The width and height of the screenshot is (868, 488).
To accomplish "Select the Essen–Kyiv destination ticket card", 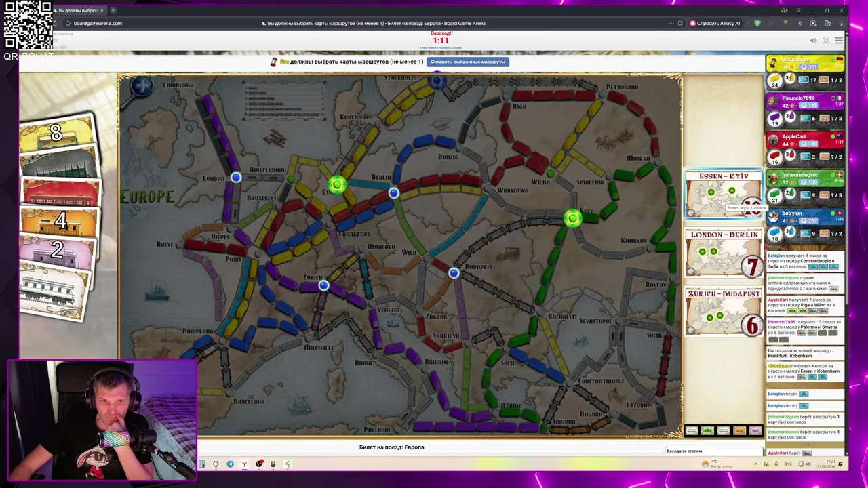I will 724,194.
